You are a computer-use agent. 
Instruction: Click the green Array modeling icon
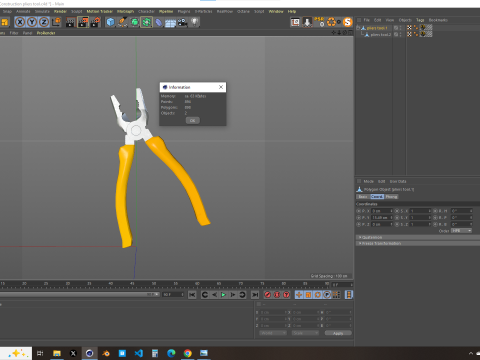click(x=146, y=22)
